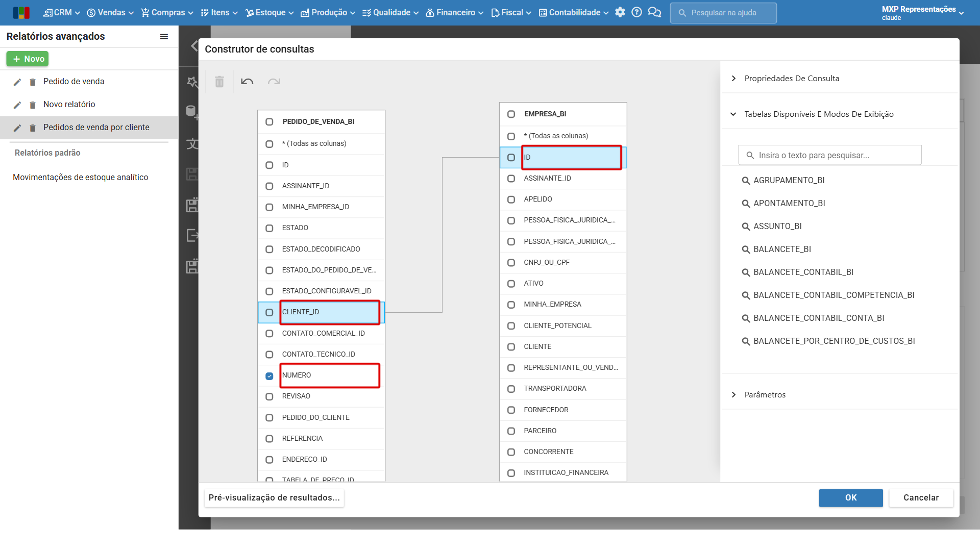Expand Propriedades De Consulta section
This screenshot has width=980, height=551.
point(733,79)
